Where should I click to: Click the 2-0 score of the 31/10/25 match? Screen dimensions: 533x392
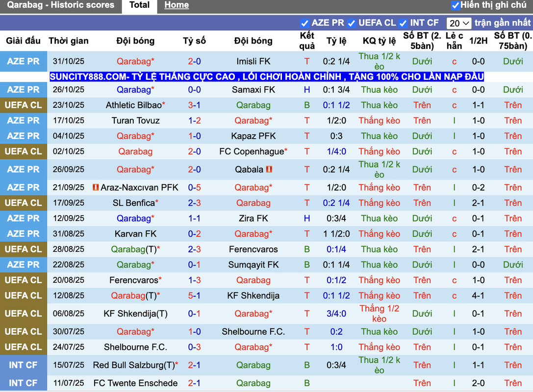[195, 61]
